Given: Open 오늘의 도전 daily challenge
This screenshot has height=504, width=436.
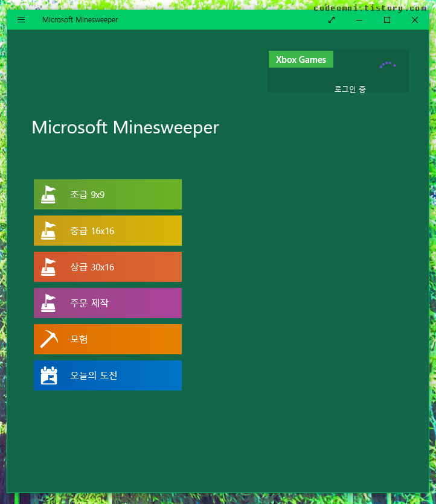Looking at the screenshot, I should (107, 375).
